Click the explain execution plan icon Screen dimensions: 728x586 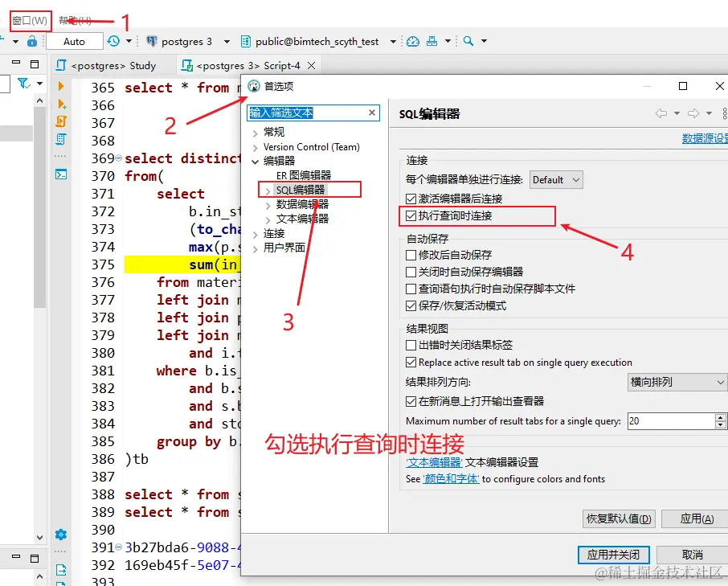point(61,139)
